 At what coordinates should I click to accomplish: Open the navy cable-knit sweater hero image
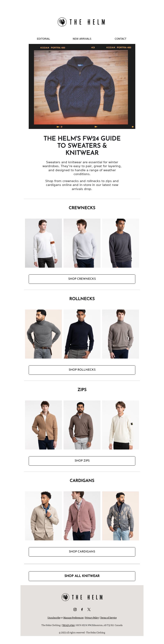82,86
